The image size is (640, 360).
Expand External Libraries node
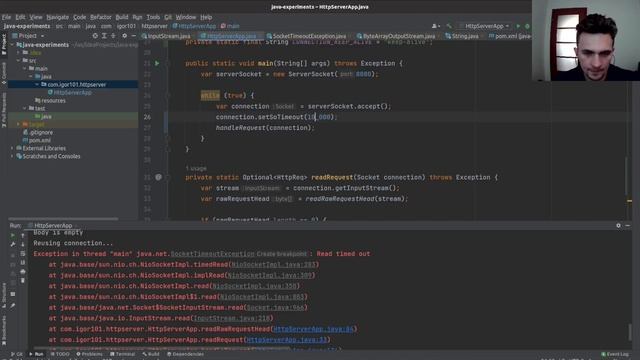coord(12,148)
